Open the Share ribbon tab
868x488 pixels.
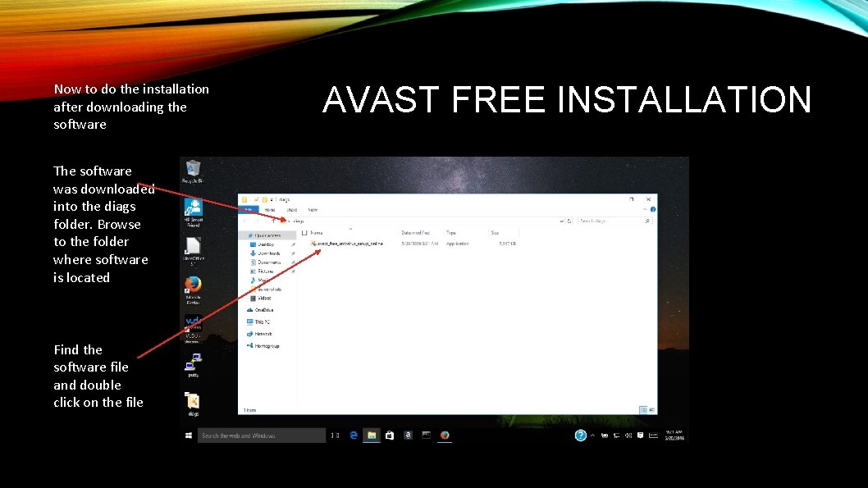292,211
